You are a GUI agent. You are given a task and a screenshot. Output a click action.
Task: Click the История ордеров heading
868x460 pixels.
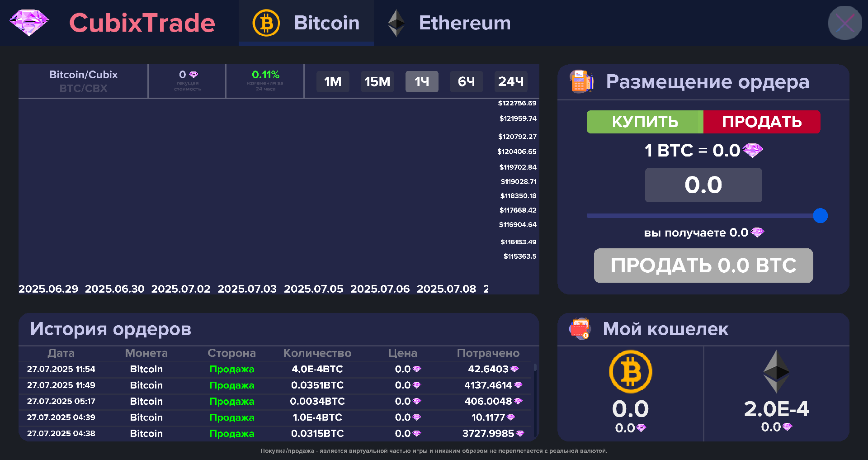tap(111, 329)
